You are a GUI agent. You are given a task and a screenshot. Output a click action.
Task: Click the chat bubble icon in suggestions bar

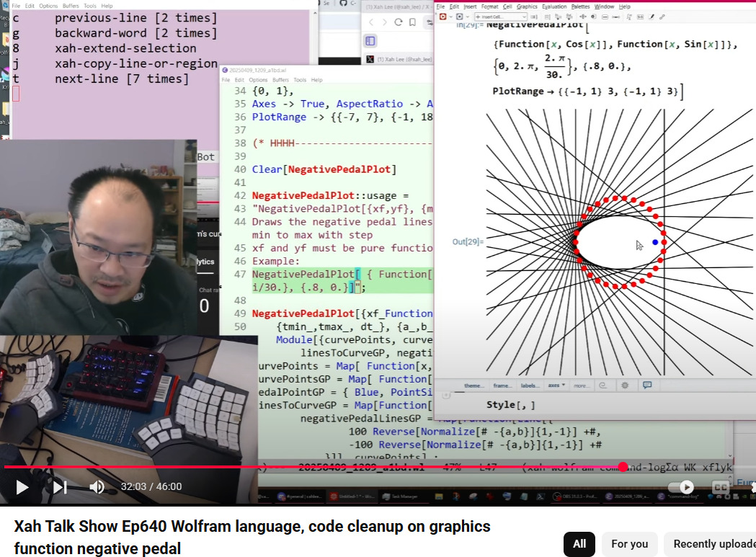pos(647,385)
